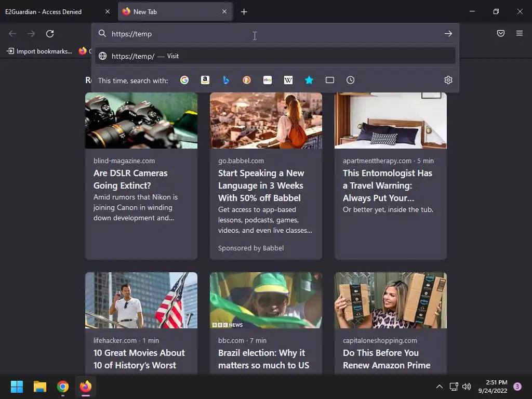
Task: Visit the https://temp/ suggestion
Action: tap(275, 56)
